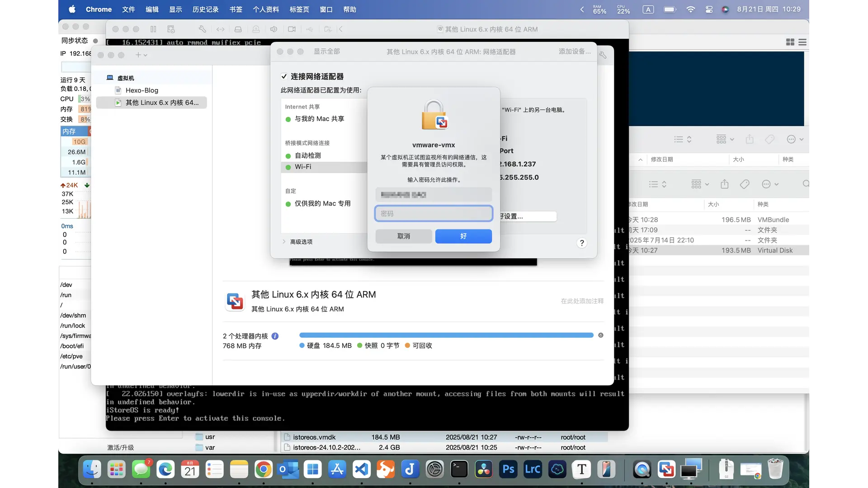The height and width of the screenshot is (488, 868).
Task: Click the help question mark button
Action: (x=582, y=243)
